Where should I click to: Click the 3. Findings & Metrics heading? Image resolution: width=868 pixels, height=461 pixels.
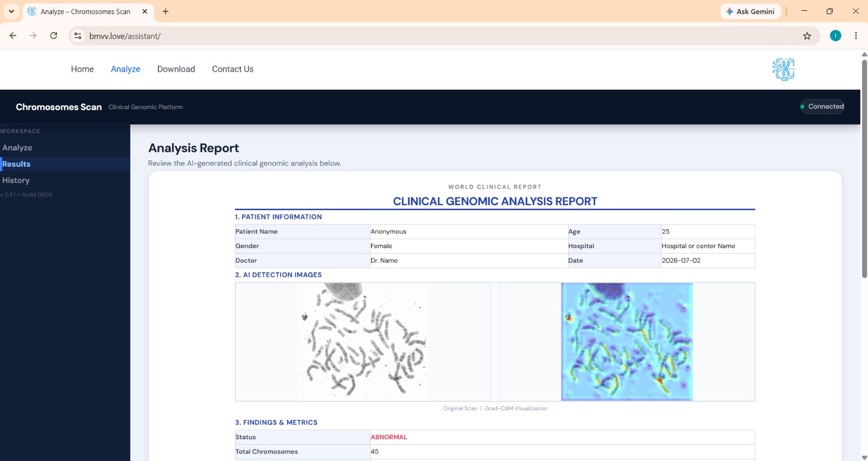(276, 422)
